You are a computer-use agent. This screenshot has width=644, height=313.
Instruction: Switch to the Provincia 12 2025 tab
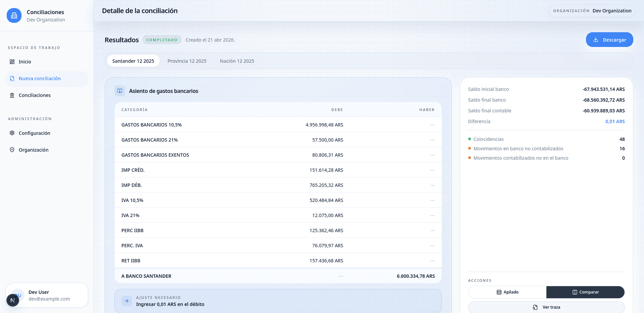click(187, 61)
